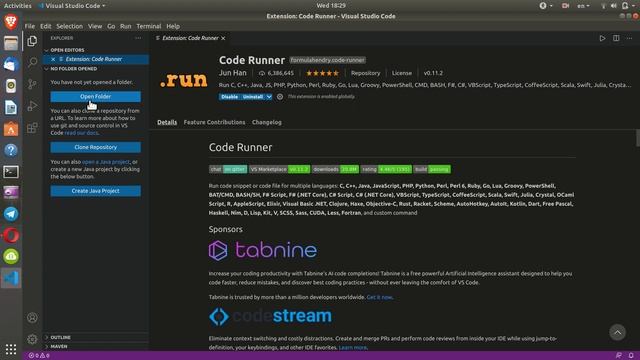
Task: Open Visual Studio Code app menu in top bar
Action: (72, 6)
